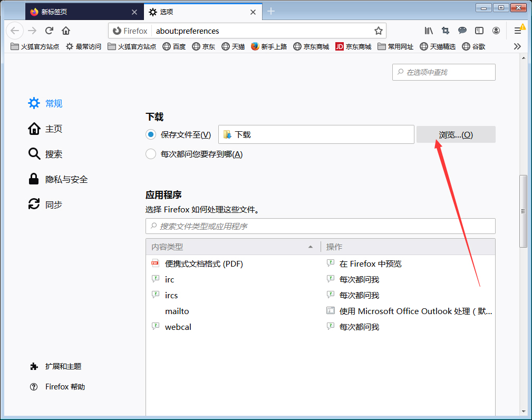Select the 搜索 settings section icon
Image resolution: width=532 pixels, height=420 pixels.
click(x=33, y=154)
